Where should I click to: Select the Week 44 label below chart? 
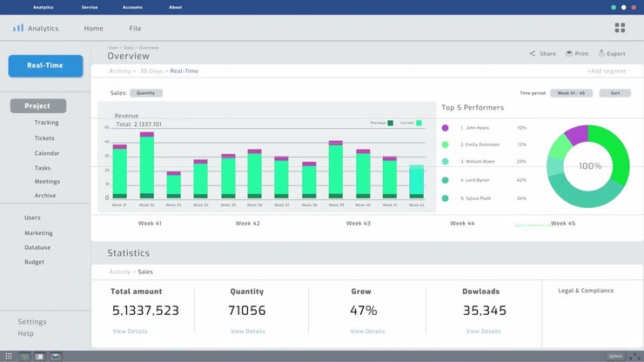(462, 223)
